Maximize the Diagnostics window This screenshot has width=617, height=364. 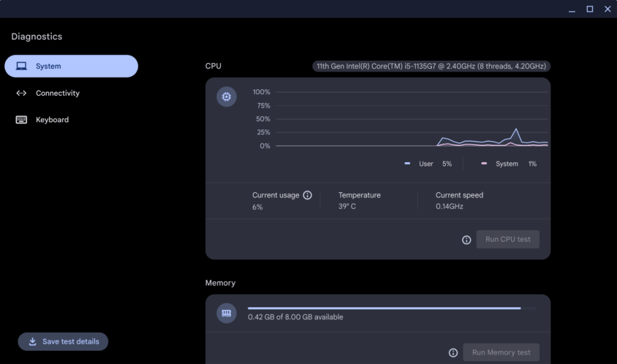pyautogui.click(x=590, y=9)
